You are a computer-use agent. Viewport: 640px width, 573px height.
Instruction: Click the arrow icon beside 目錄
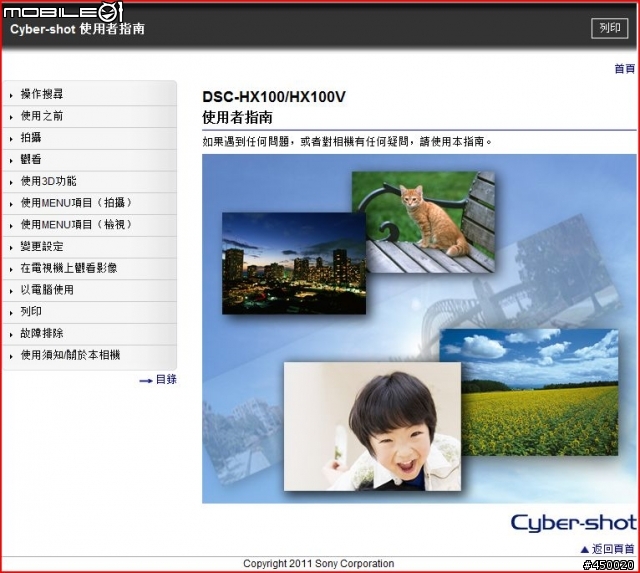pyautogui.click(x=146, y=381)
